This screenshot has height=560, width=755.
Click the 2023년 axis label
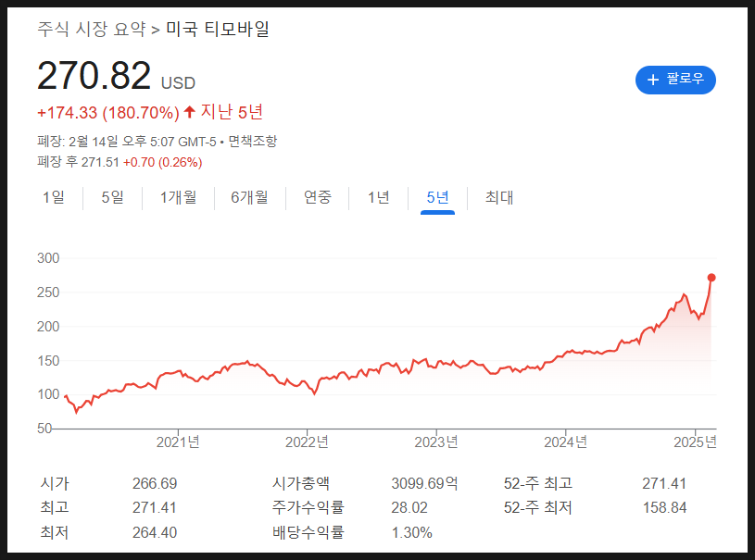click(x=436, y=442)
